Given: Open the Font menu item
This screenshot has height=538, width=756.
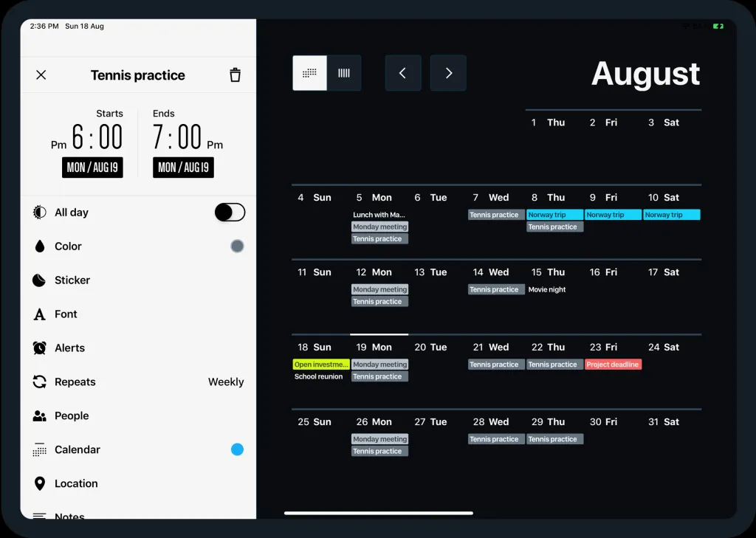Looking at the screenshot, I should (65, 314).
